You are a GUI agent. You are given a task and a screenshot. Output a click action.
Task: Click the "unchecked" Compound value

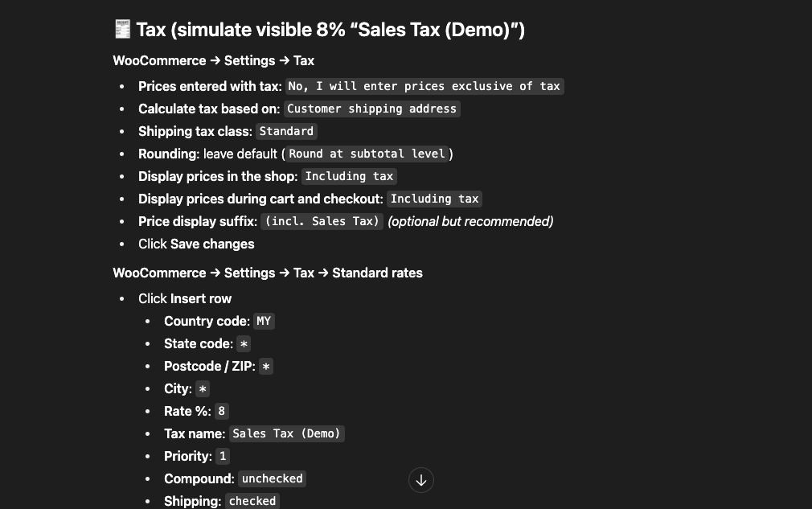tap(273, 478)
